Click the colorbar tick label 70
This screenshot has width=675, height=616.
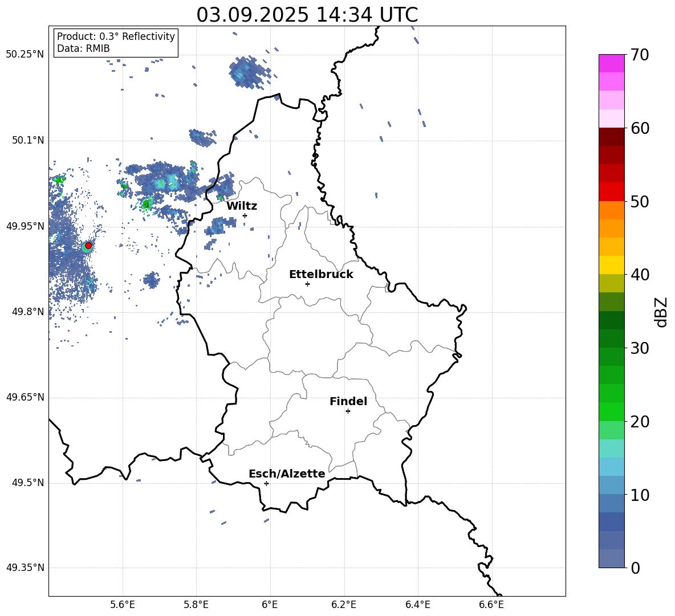[x=640, y=55]
